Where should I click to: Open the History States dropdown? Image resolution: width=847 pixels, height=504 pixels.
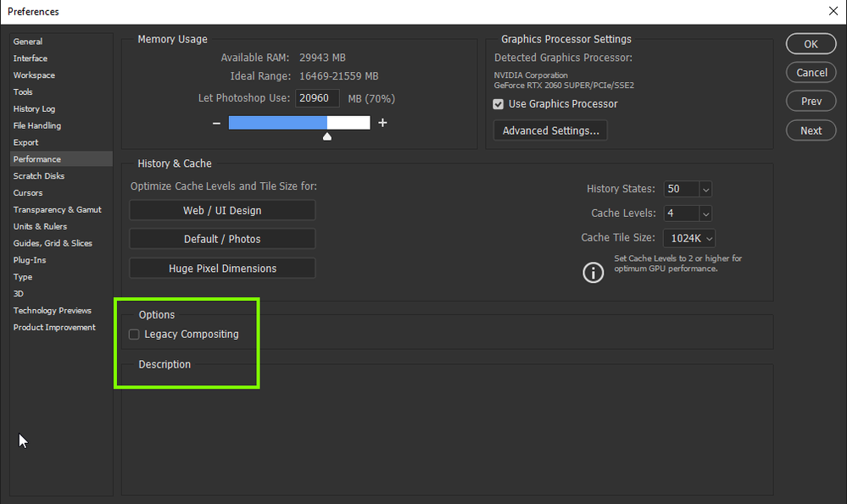[705, 190]
